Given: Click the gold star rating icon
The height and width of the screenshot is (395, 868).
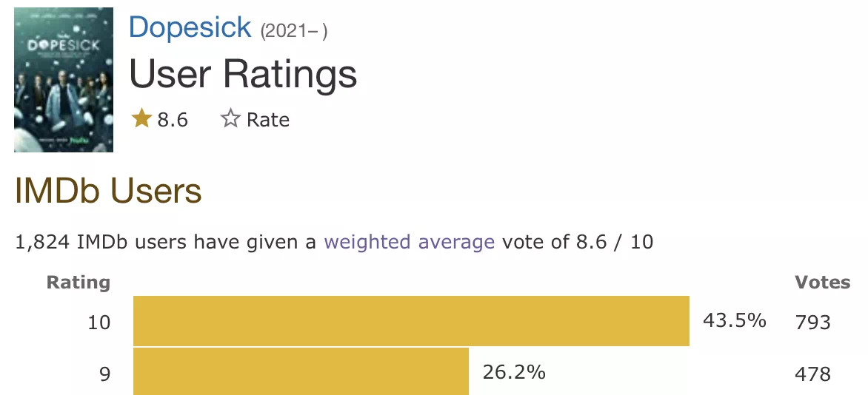Looking at the screenshot, I should [x=141, y=118].
